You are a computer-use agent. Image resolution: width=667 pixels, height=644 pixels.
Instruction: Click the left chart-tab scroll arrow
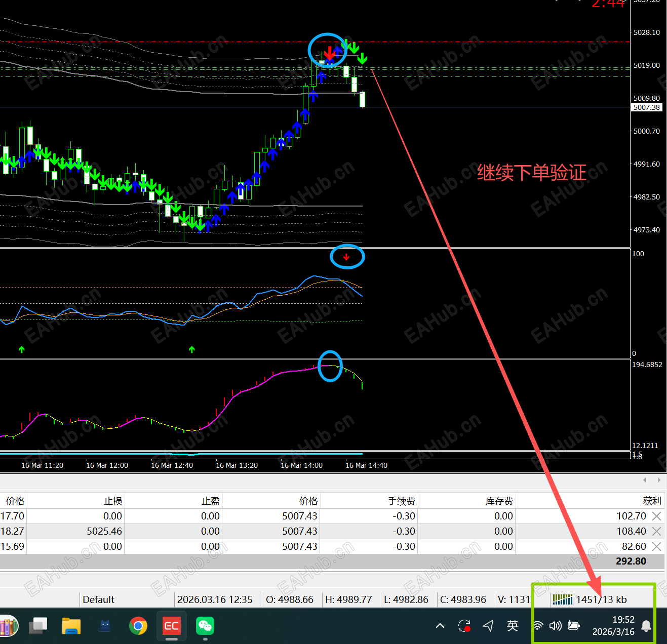(x=645, y=480)
